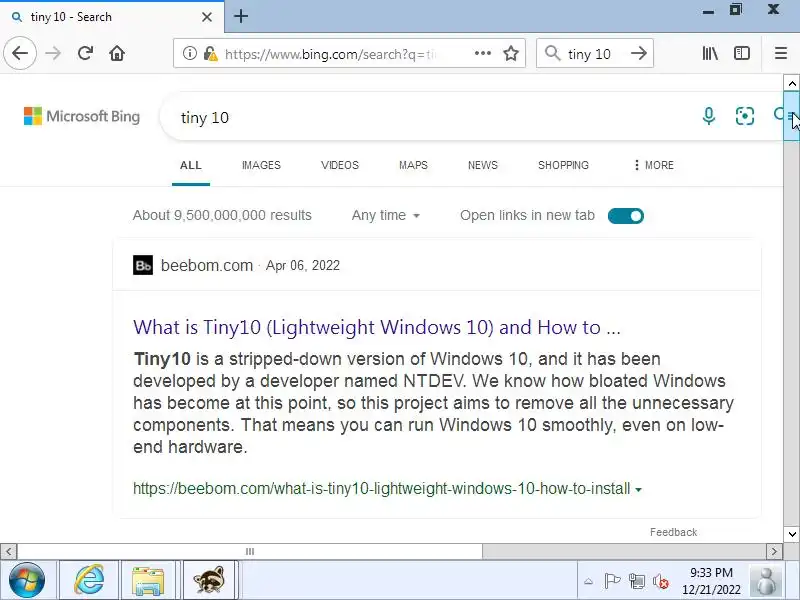Screen dimensions: 800x600
Task: Switch to SHOPPING results tab
Action: 563,165
